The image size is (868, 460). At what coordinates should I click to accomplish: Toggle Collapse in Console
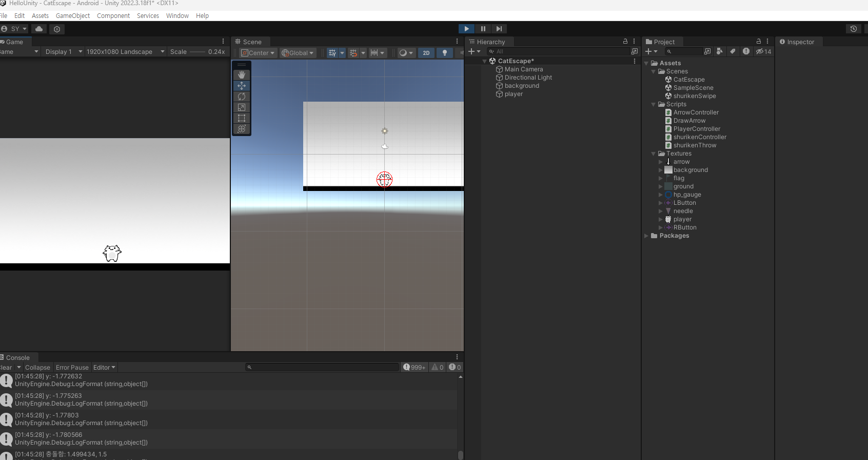[x=37, y=368]
